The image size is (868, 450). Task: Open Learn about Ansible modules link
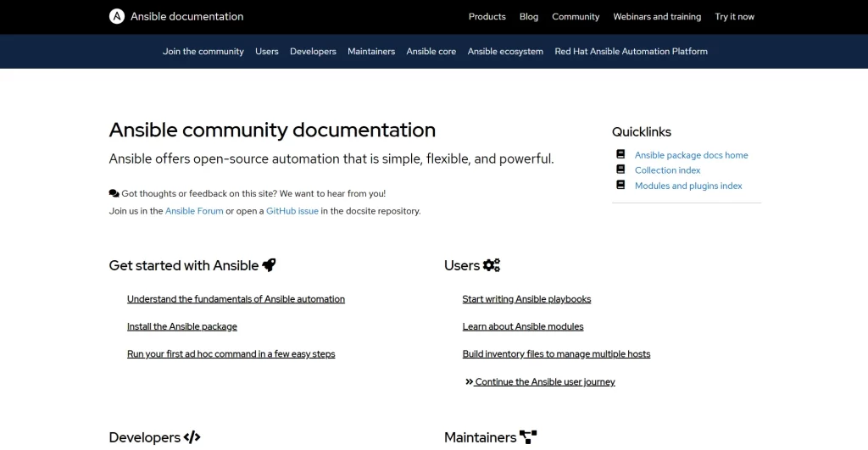pos(523,326)
